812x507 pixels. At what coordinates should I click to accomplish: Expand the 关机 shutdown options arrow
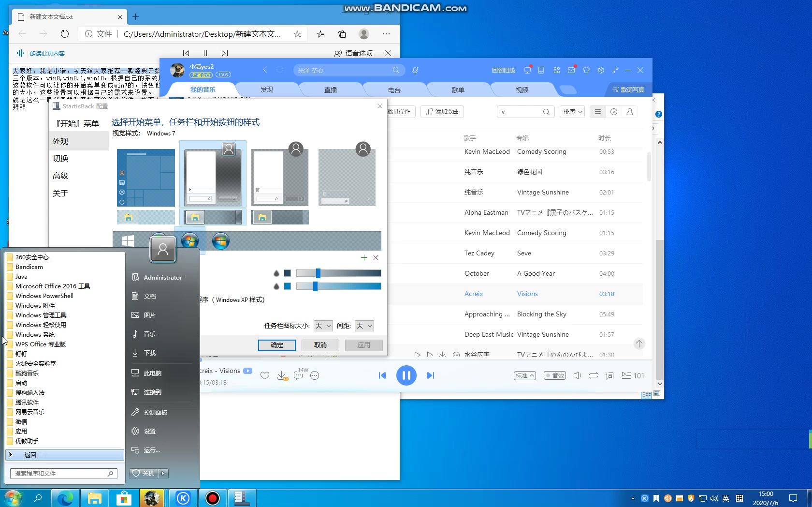click(x=163, y=473)
